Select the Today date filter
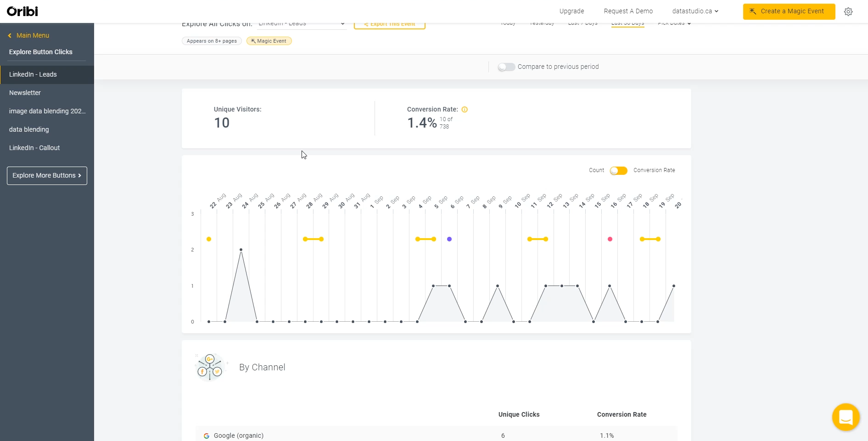The width and height of the screenshot is (868, 441). pos(508,23)
